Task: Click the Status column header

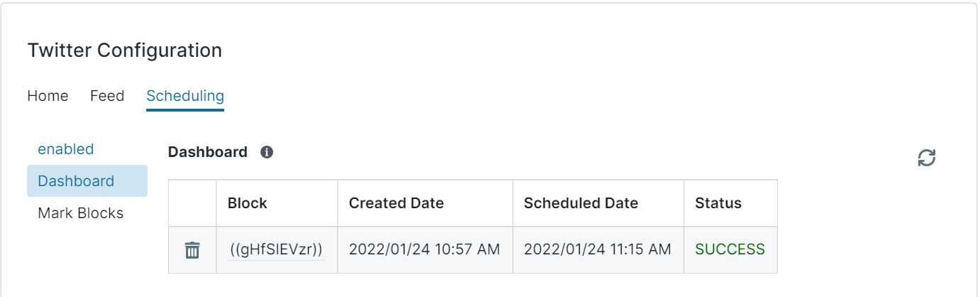Action: pyautogui.click(x=730, y=203)
